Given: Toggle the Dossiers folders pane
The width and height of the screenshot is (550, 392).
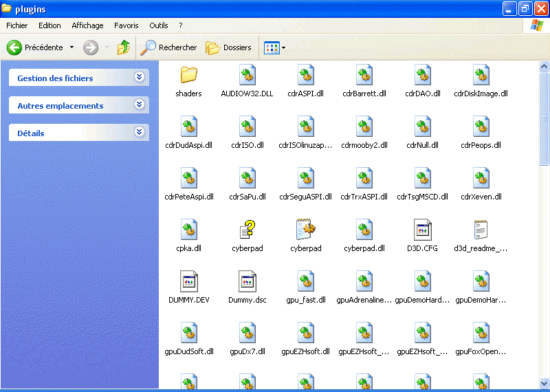Looking at the screenshot, I should click(228, 47).
